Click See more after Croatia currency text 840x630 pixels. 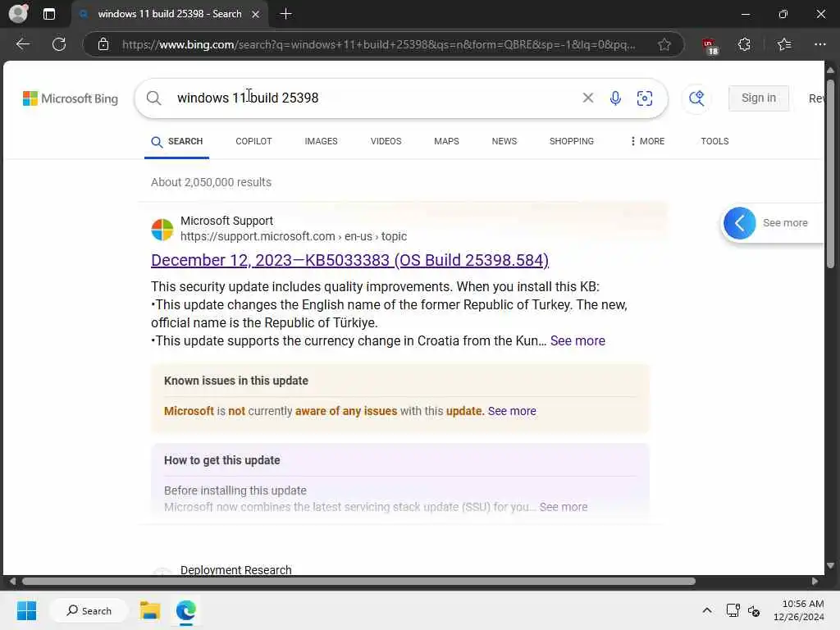coord(577,340)
